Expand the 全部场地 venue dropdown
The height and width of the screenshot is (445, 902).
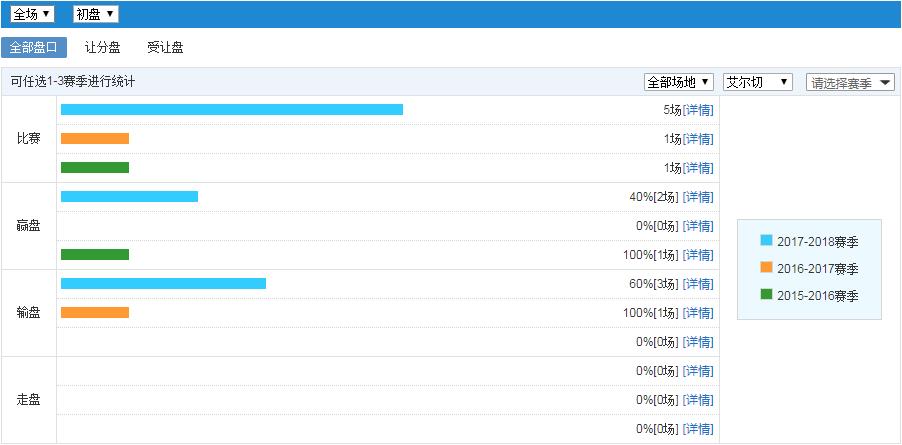[x=679, y=82]
